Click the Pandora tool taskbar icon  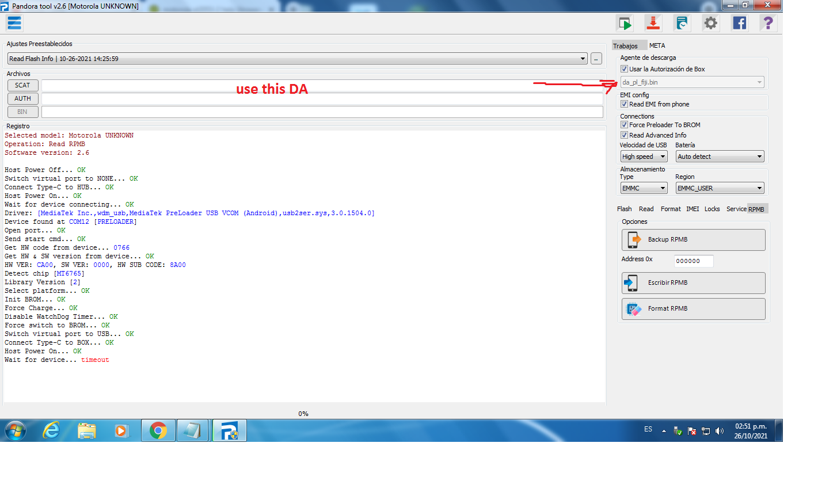tap(230, 430)
